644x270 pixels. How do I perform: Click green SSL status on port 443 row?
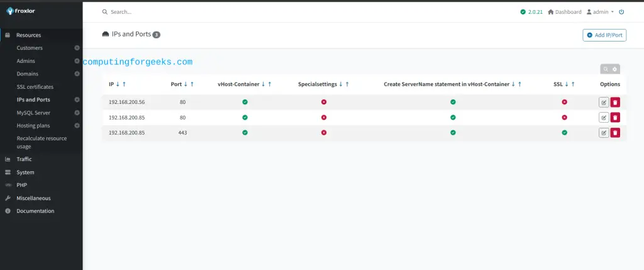coord(564,133)
